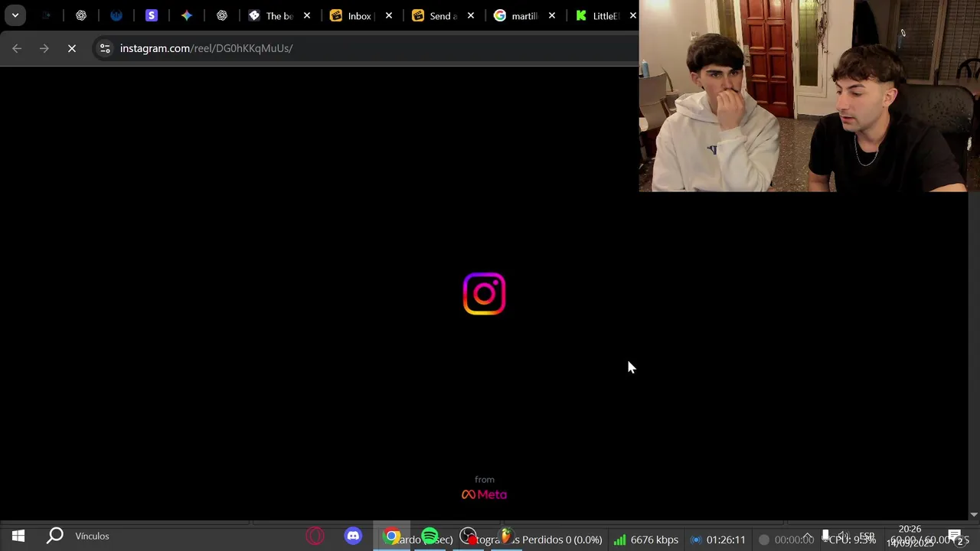Switch to the Gemini sparkle icon tab
Image resolution: width=980 pixels, height=551 pixels.
[187, 15]
